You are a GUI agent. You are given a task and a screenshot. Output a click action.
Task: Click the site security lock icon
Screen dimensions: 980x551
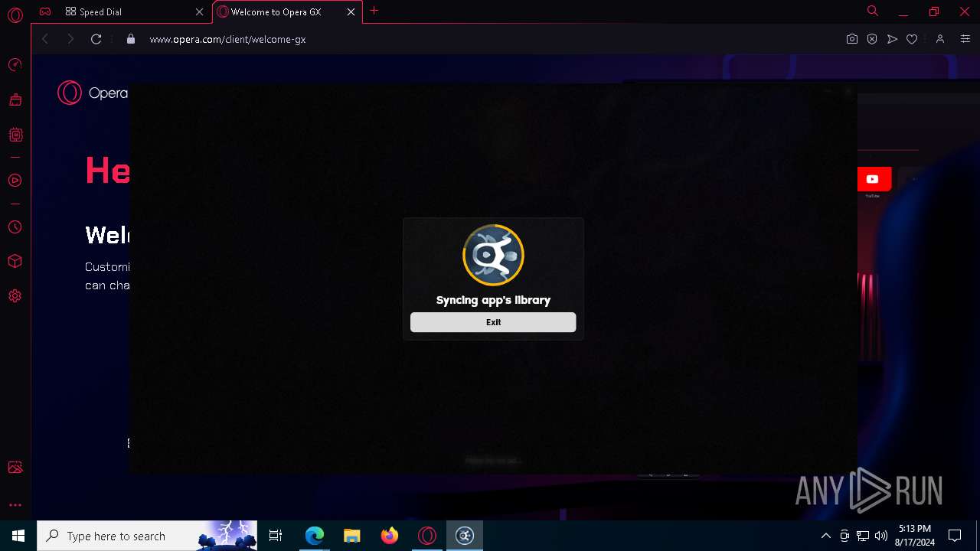click(131, 39)
